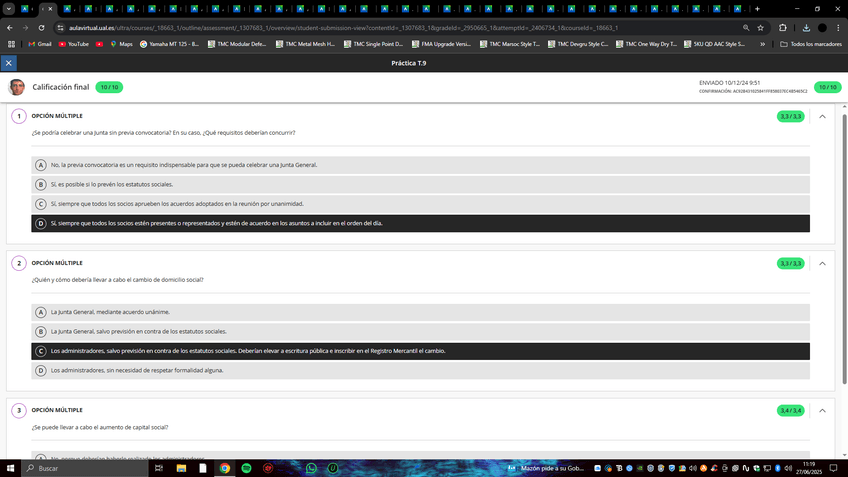
Task: Select question 2 option B, La Junta General salvo previsión
Action: [420, 332]
